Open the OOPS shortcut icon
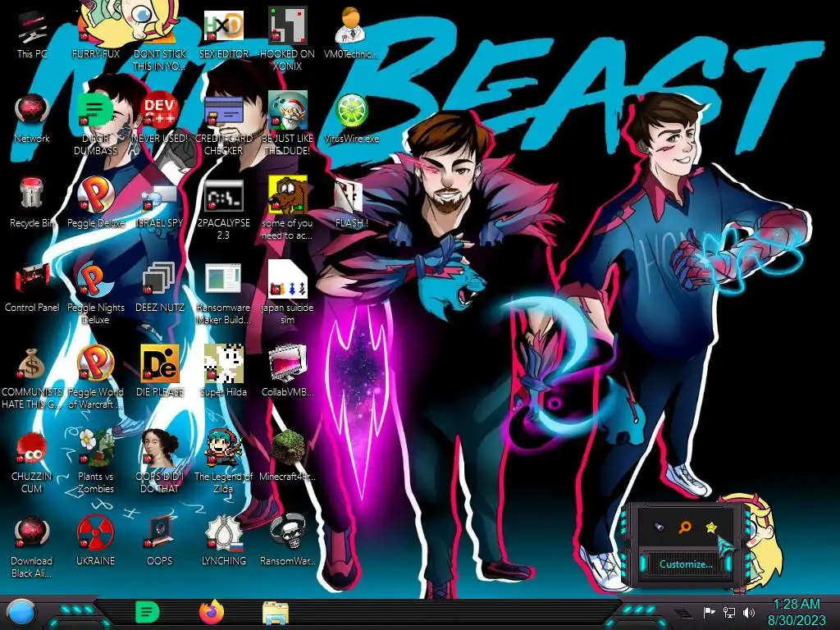The height and width of the screenshot is (630, 840). click(x=160, y=533)
